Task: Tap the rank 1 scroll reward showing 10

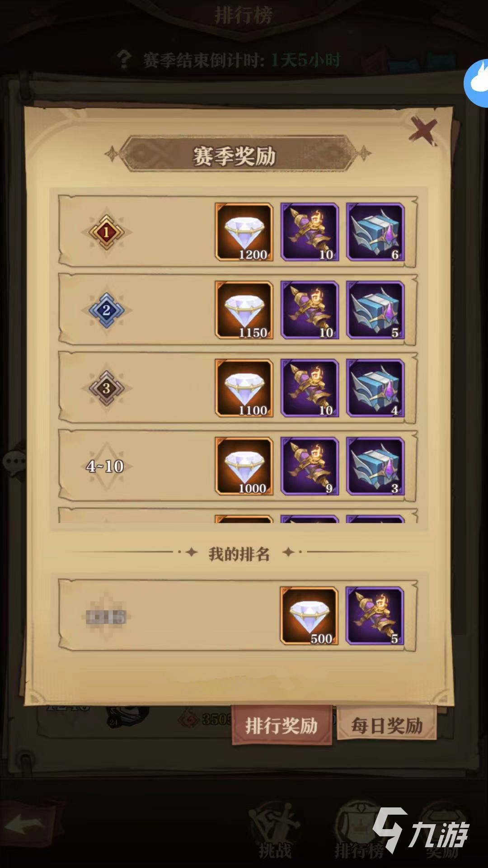Action: [310, 232]
